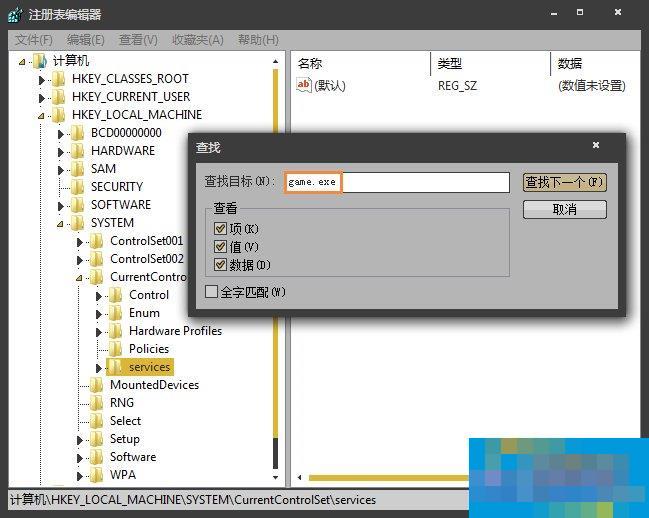Image resolution: width=649 pixels, height=518 pixels.
Task: Collapse the SYSTEM node arrow
Action: coord(60,224)
